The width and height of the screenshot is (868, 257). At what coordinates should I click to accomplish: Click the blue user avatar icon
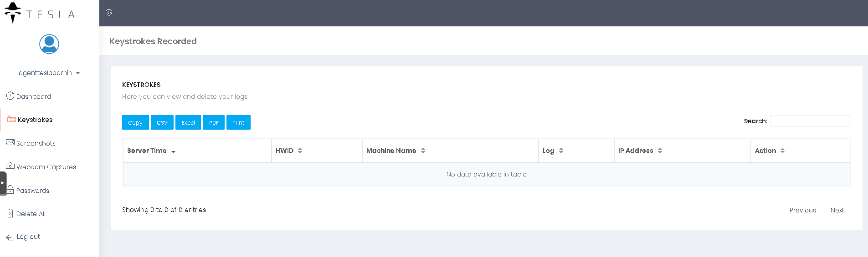[x=49, y=44]
